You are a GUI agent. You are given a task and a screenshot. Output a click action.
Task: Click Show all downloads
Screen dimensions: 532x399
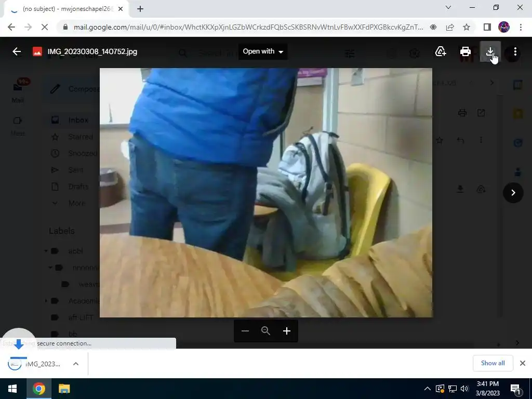click(493, 363)
